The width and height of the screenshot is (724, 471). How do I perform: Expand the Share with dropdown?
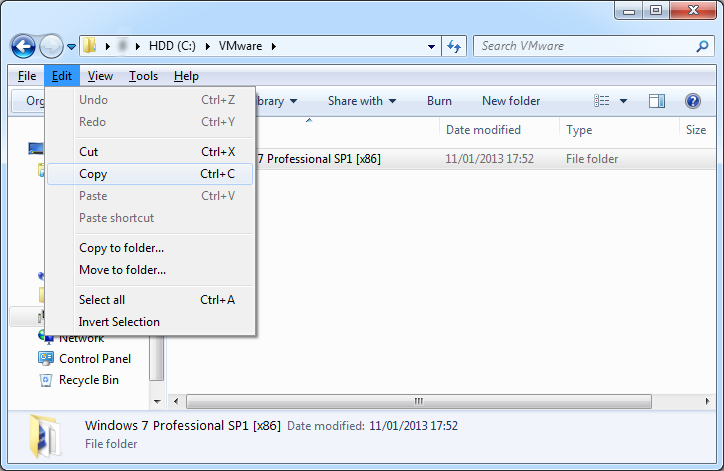tap(361, 101)
